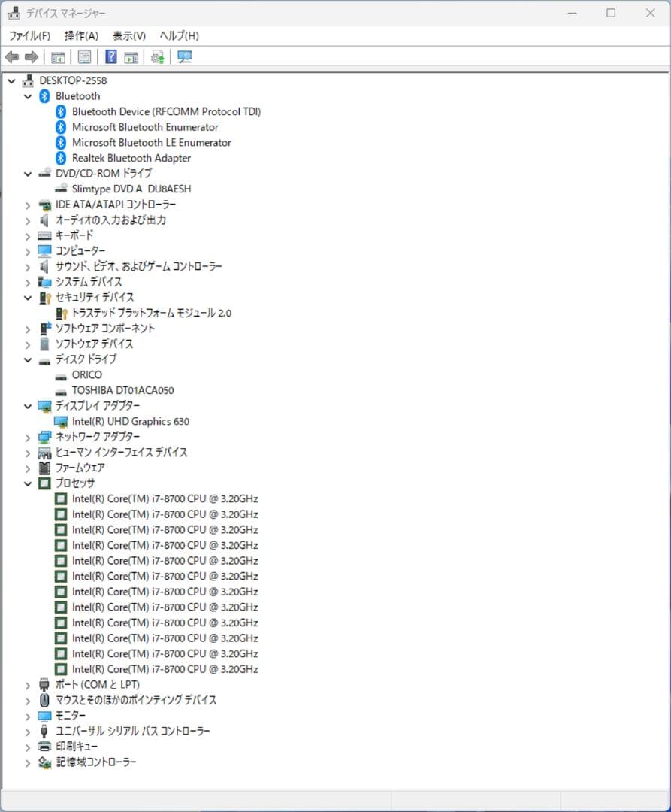Select the Realtek Bluetooth Adapter device
671x812 pixels.
pyautogui.click(x=130, y=158)
